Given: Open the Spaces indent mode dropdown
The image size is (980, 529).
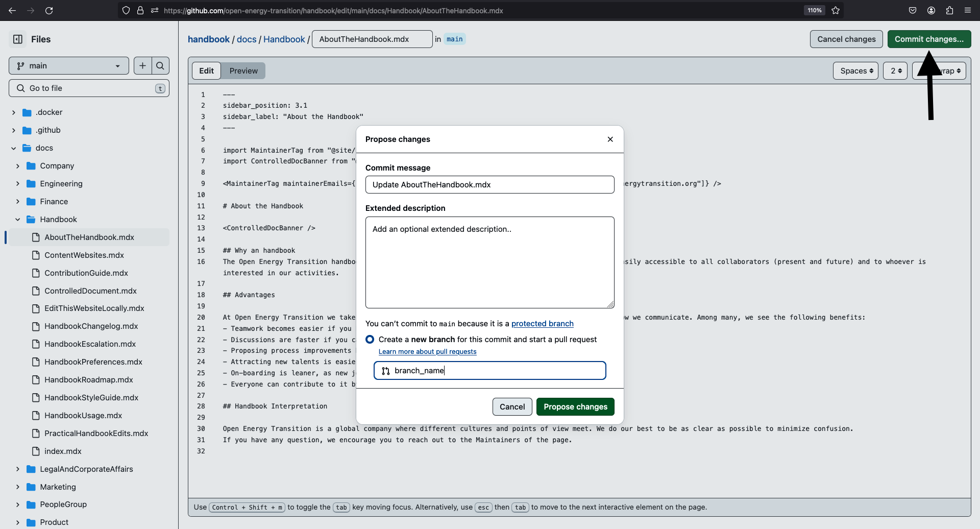Looking at the screenshot, I should [855, 71].
